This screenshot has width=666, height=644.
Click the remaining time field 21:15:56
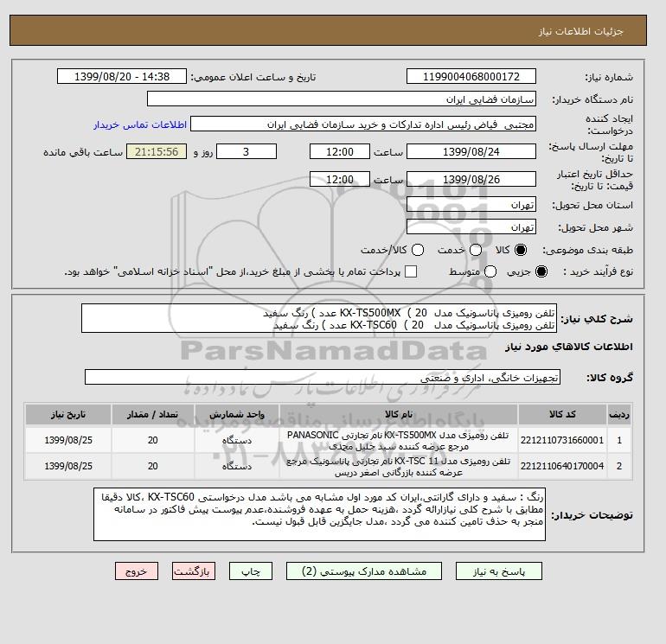(157, 151)
